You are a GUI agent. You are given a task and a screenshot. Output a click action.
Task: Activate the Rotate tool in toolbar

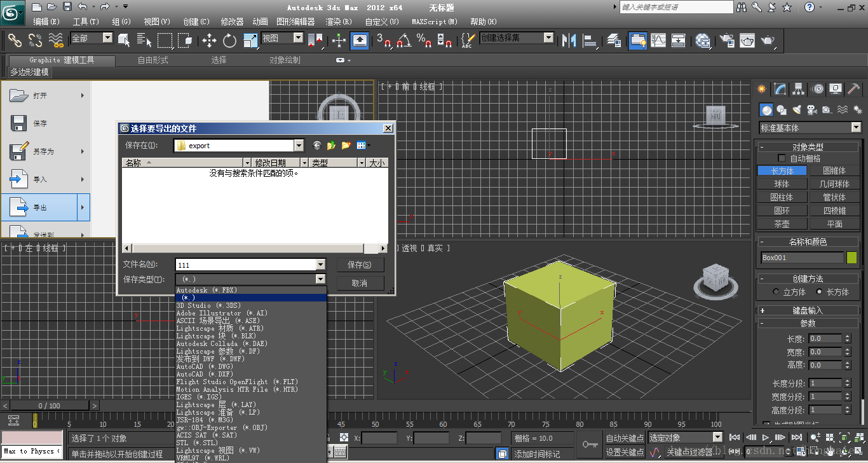pos(229,41)
